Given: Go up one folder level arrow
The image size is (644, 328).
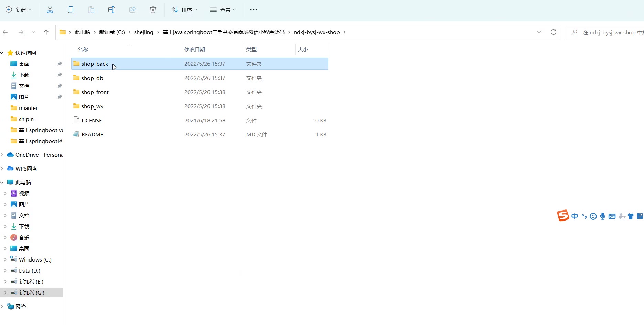Looking at the screenshot, I should (x=46, y=32).
